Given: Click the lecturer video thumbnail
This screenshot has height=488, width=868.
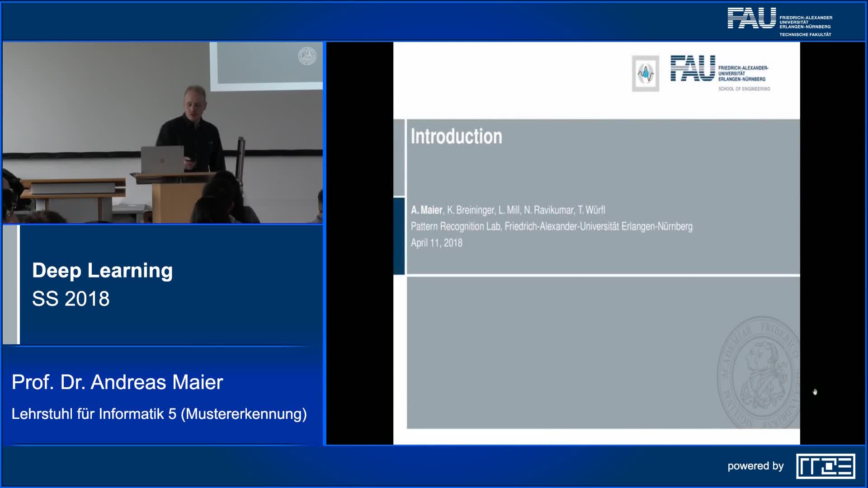Looking at the screenshot, I should coord(163,133).
